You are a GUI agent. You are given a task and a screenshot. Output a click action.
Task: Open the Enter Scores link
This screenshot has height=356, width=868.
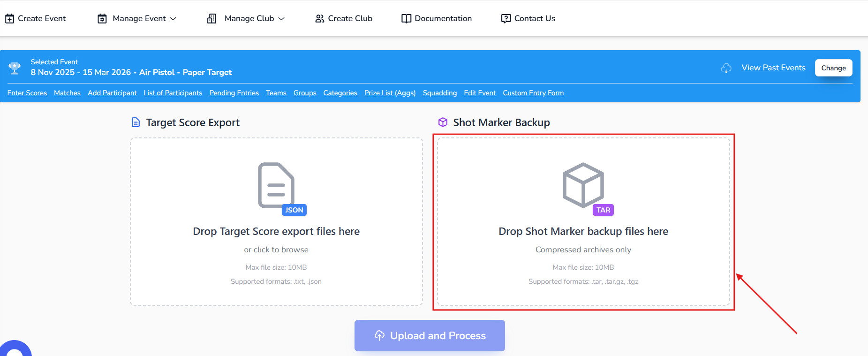click(x=27, y=93)
